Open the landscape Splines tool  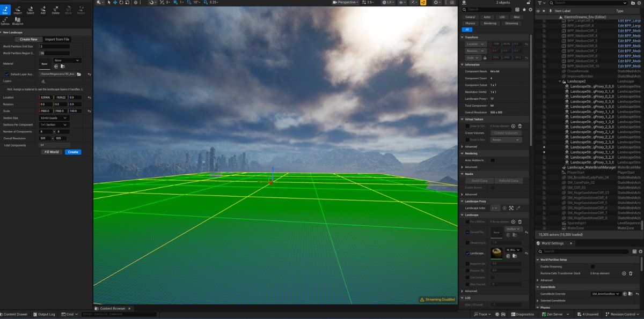click(6, 21)
